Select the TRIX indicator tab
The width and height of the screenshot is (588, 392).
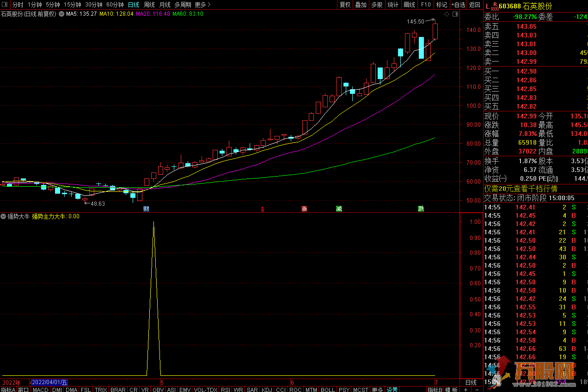[x=101, y=390]
